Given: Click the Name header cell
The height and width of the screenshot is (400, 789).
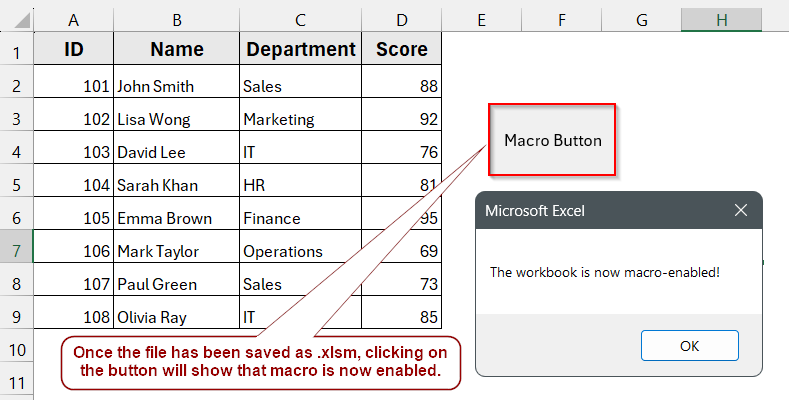Looking at the screenshot, I should (x=177, y=50).
